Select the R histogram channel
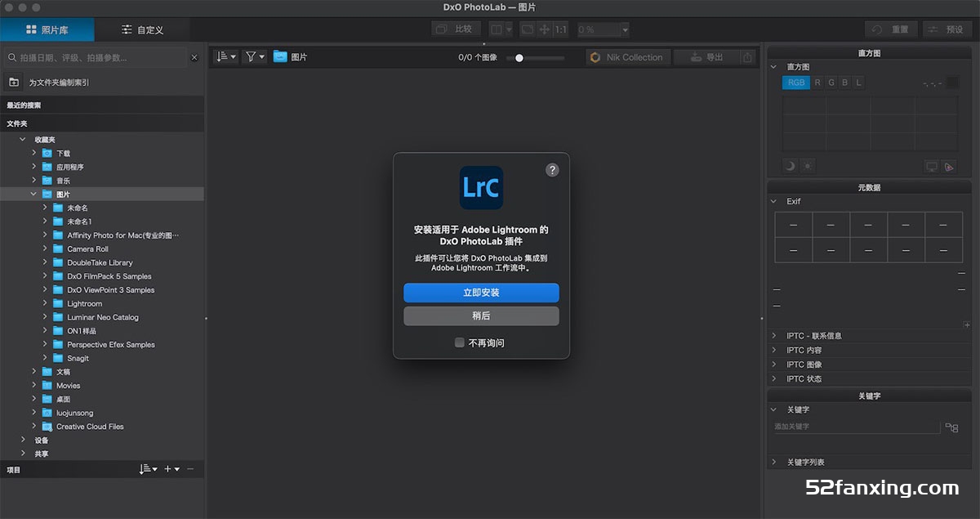Viewport: 980px width, 519px height. tap(817, 83)
